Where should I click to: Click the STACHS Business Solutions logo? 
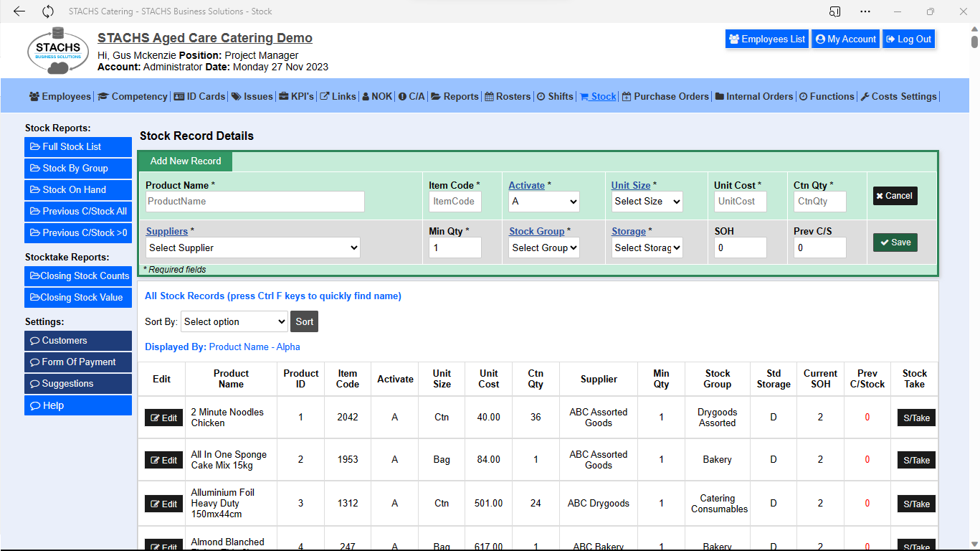point(58,51)
